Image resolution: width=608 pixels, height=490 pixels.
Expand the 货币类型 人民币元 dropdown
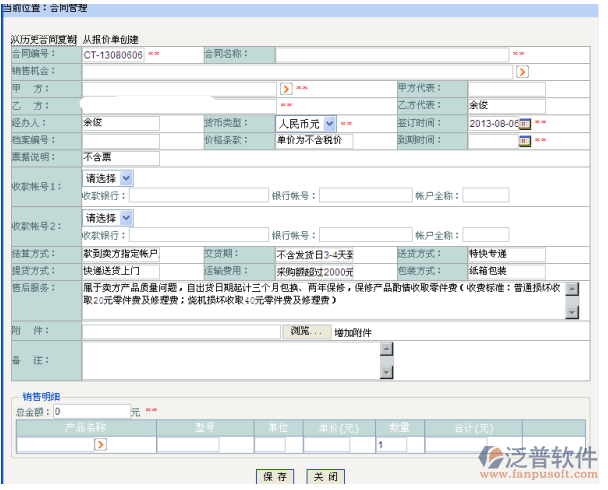330,123
